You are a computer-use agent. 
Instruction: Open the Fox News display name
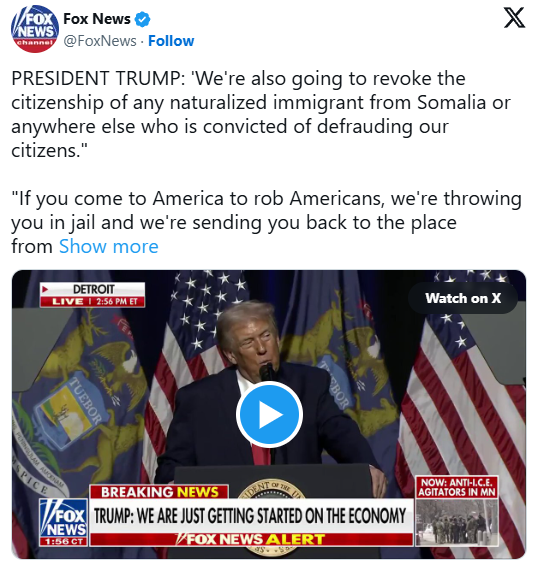97,19
